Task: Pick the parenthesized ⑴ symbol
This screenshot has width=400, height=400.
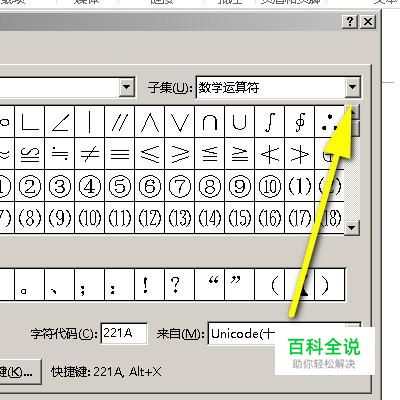Action: [x=300, y=186]
